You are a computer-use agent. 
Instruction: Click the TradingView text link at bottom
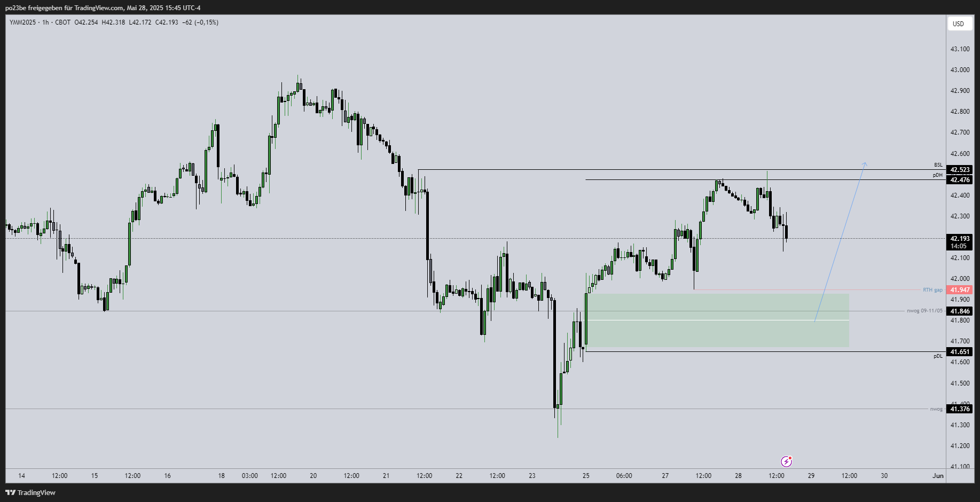pyautogui.click(x=36, y=492)
